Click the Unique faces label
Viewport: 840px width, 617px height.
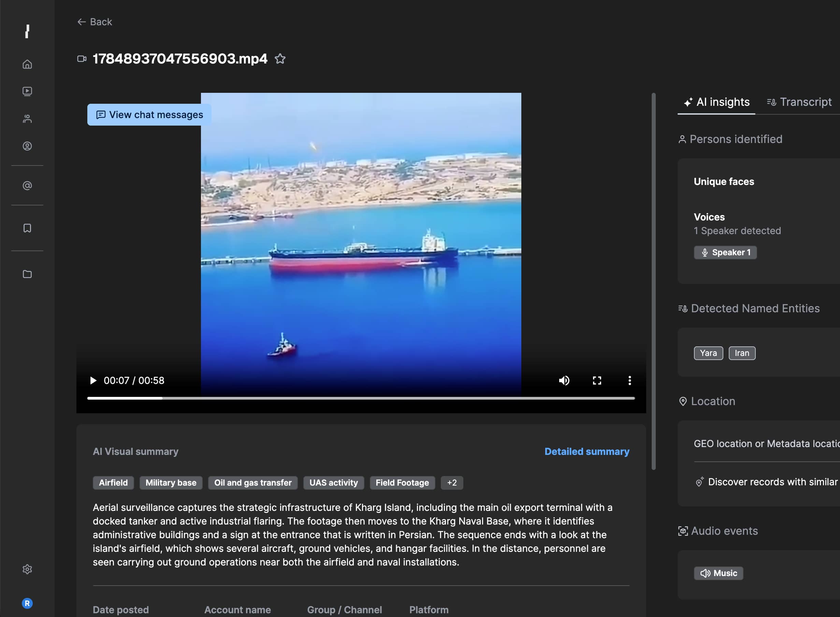(724, 182)
